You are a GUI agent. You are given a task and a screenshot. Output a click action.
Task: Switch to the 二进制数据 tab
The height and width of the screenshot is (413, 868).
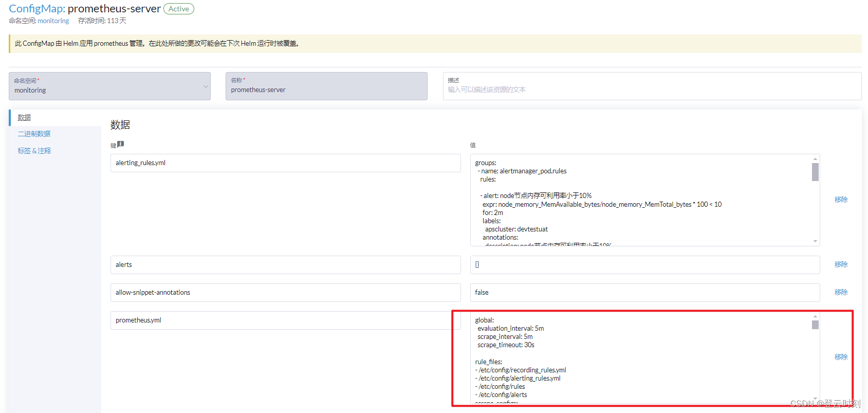tap(34, 134)
